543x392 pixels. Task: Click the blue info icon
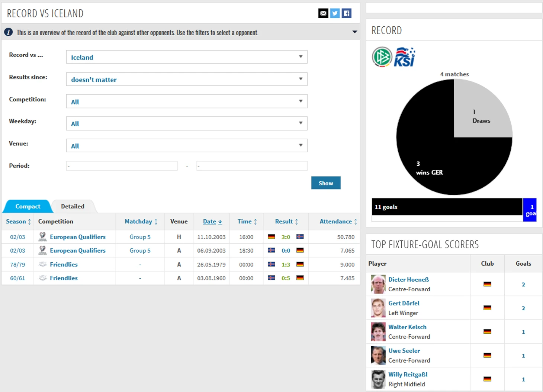coord(8,32)
